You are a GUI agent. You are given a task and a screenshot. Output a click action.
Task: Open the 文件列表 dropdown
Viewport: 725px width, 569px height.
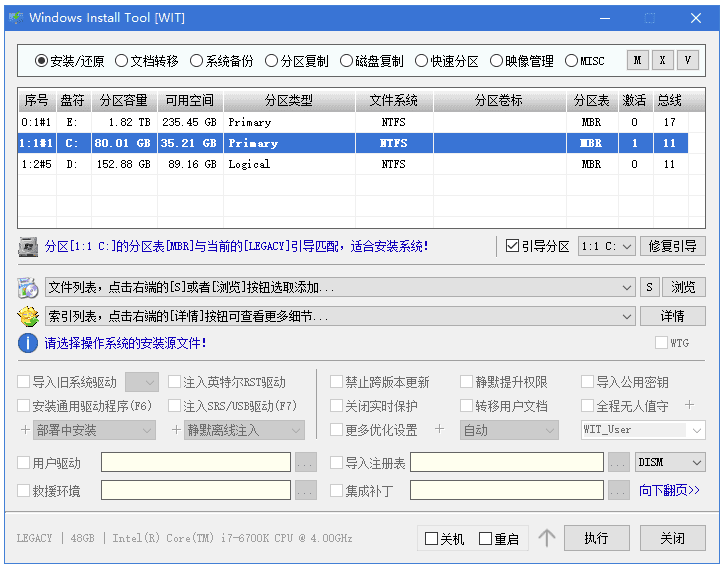point(627,288)
